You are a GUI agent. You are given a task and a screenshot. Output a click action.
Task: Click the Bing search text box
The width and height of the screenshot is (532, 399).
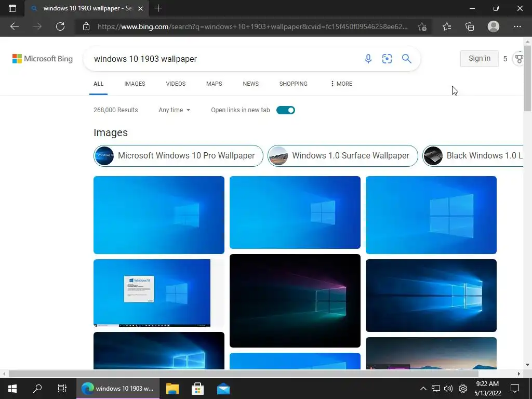pyautogui.click(x=224, y=59)
